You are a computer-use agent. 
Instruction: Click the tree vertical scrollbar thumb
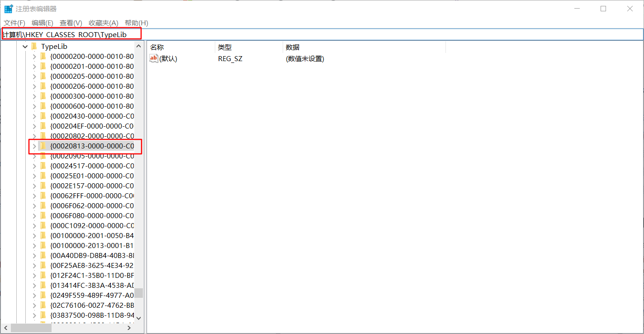tap(139, 293)
